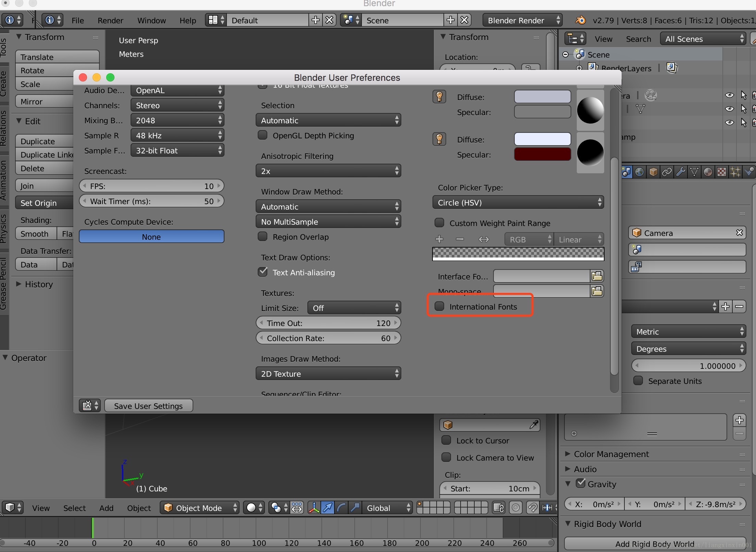Screen dimensions: 756x552
Task: Expand the Color Management panel
Action: coord(611,454)
